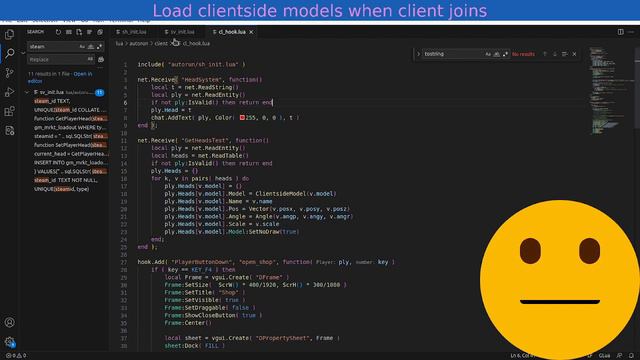Go to previous match in find widget

(x=544, y=54)
